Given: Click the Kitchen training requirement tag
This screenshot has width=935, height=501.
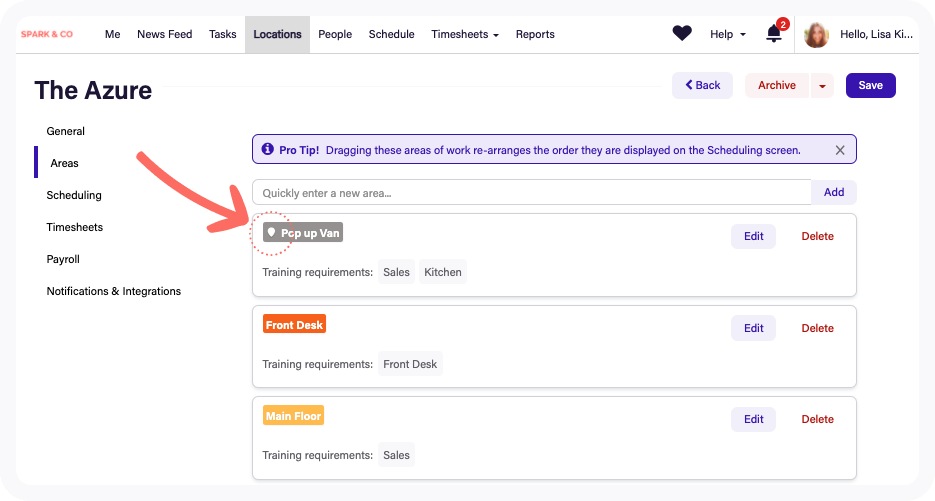Looking at the screenshot, I should (442, 272).
